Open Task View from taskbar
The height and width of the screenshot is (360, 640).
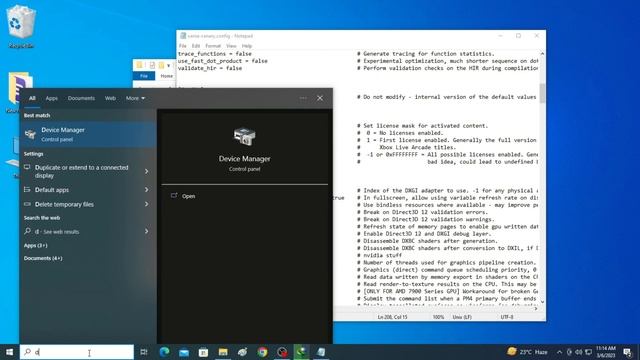point(144,352)
